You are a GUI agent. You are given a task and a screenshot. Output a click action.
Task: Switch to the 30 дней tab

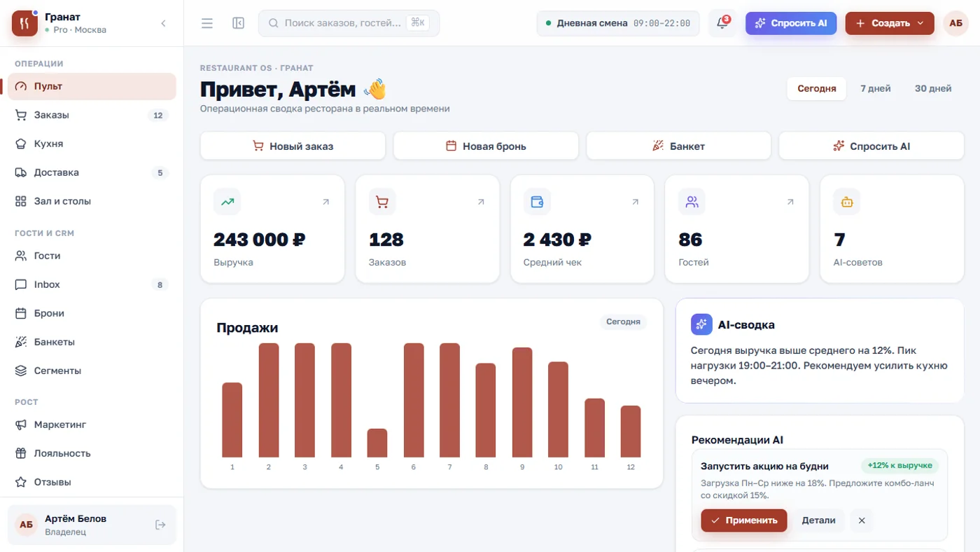tap(933, 88)
